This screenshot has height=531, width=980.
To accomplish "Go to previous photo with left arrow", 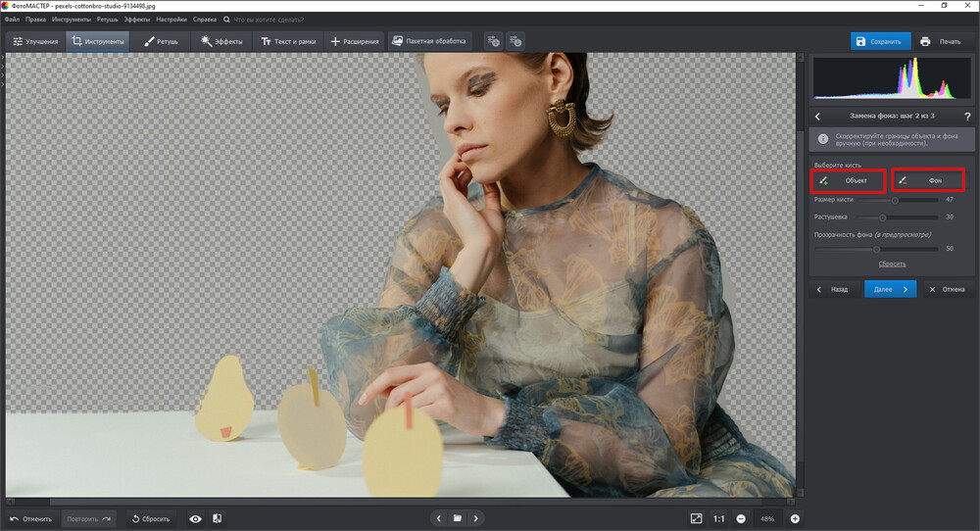I will [x=438, y=518].
